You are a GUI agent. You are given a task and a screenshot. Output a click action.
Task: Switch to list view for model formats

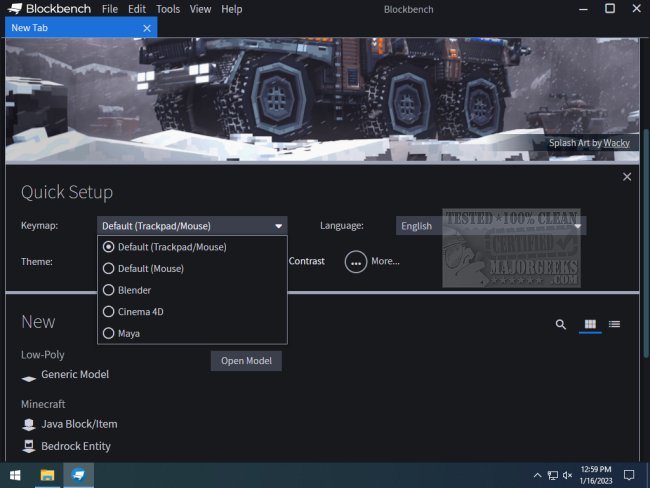(614, 325)
